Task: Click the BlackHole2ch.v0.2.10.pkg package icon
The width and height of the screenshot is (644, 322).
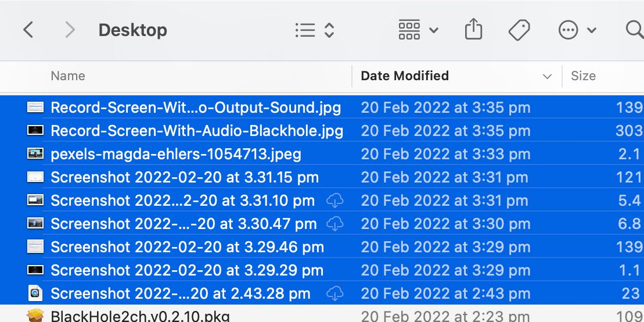Action: 35,316
